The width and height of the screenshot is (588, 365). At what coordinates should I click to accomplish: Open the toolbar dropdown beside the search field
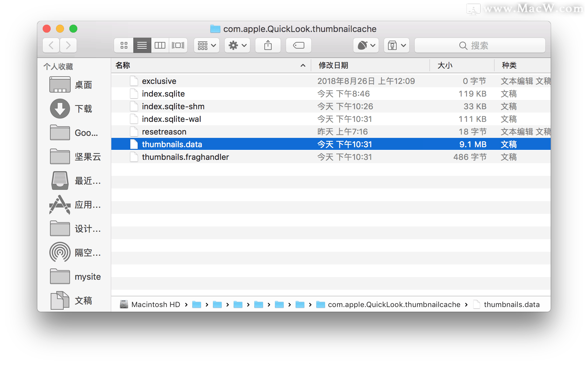click(x=397, y=45)
